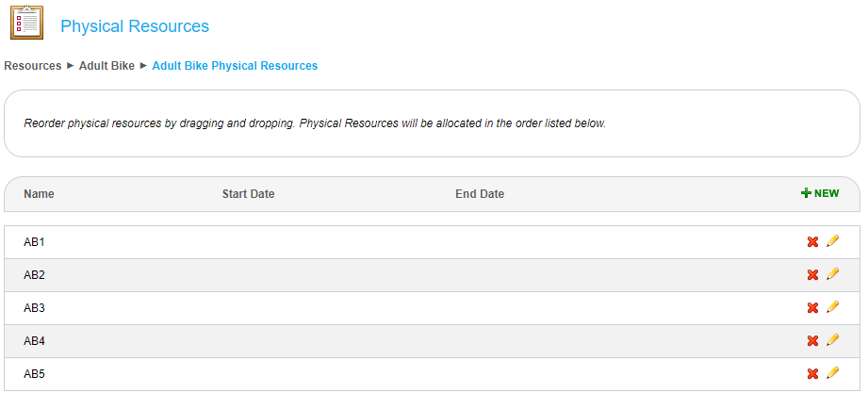Select the AB4 row name
868x409 pixels.
[35, 341]
